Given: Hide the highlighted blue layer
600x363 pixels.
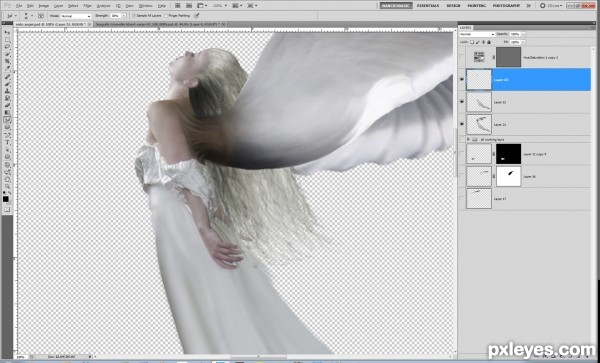Looking at the screenshot, I should 462,80.
